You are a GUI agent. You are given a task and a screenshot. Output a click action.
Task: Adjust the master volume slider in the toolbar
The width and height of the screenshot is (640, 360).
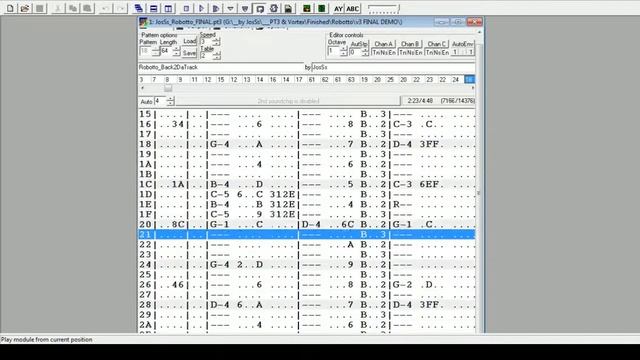tap(383, 9)
